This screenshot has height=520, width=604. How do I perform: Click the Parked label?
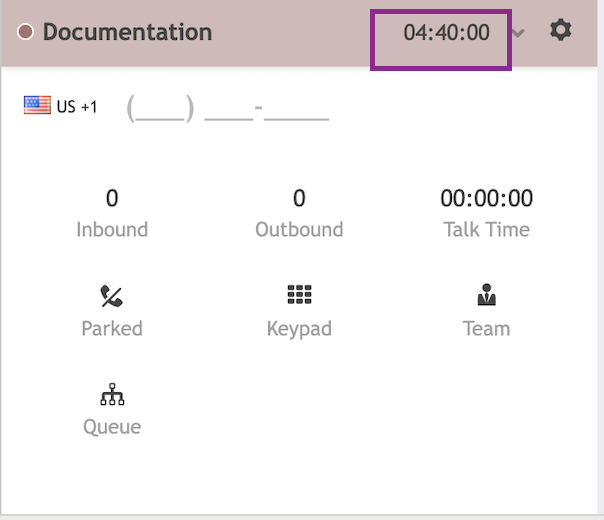(x=112, y=328)
